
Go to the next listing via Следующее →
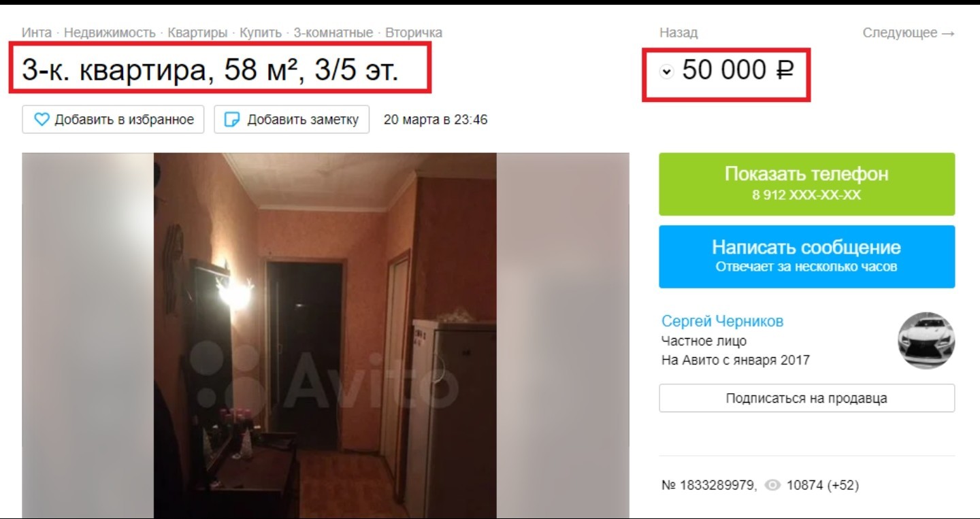(x=909, y=33)
